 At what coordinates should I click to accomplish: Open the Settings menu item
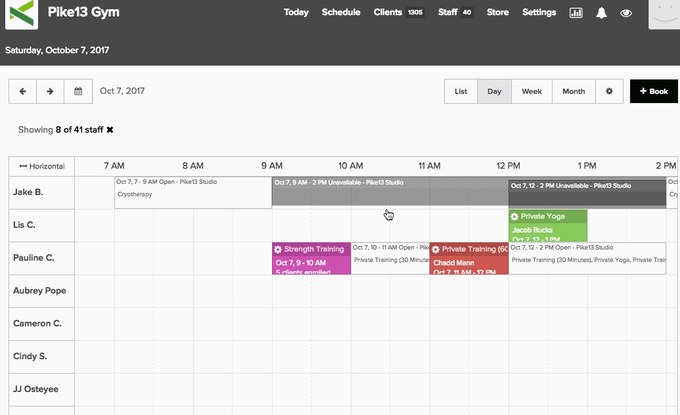coord(539,12)
